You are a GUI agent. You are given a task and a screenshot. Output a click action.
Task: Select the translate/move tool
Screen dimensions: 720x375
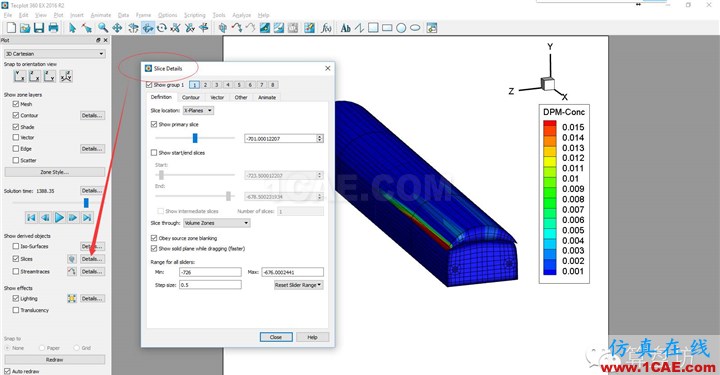point(117,28)
